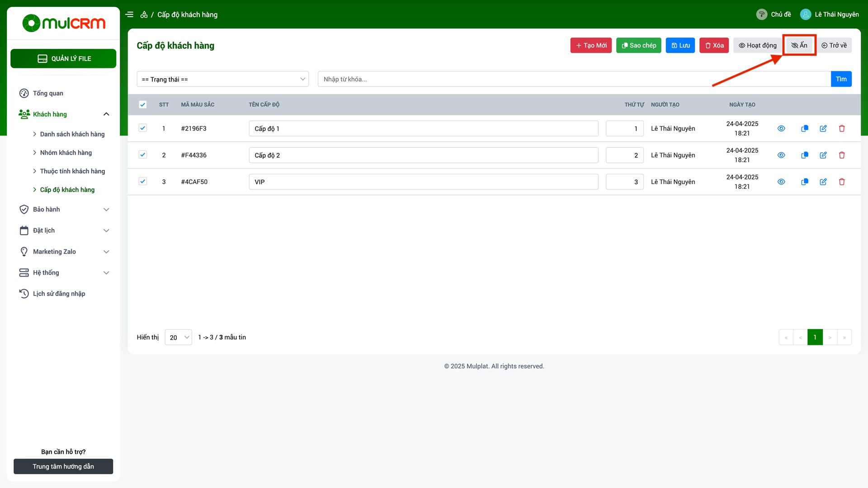Open Danh sách khách hàng menu item
The width and height of the screenshot is (868, 488).
point(72,134)
